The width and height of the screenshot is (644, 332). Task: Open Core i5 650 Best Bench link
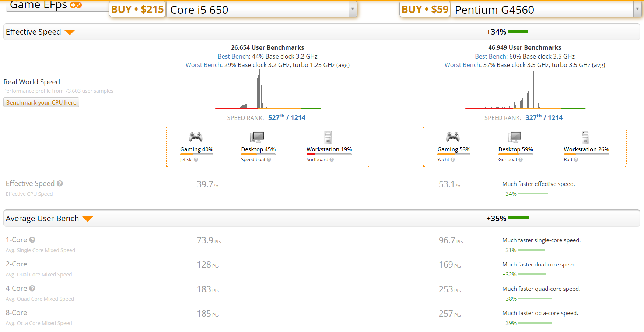pyautogui.click(x=233, y=56)
